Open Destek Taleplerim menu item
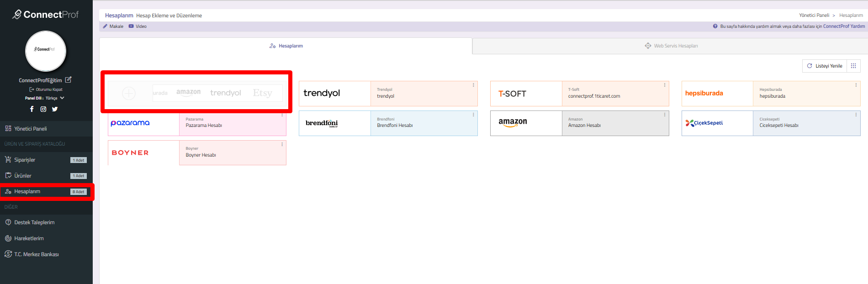868x284 pixels. [x=46, y=222]
